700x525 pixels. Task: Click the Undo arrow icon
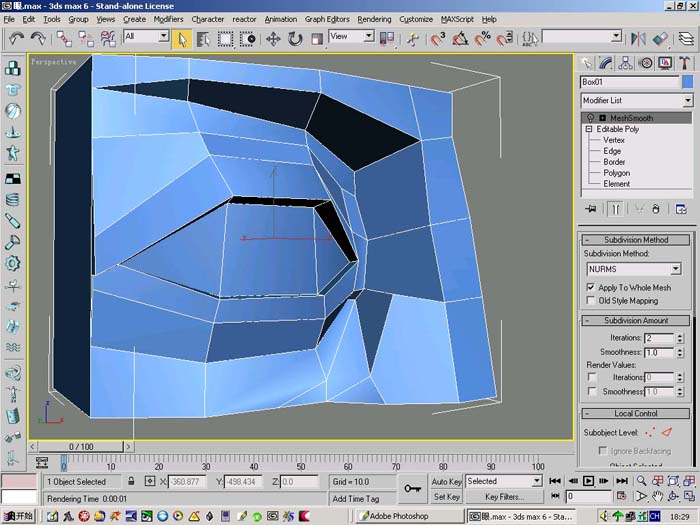coord(16,38)
